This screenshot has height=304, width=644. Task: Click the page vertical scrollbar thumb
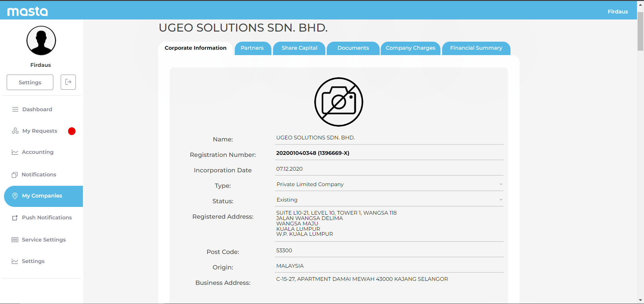point(640,31)
